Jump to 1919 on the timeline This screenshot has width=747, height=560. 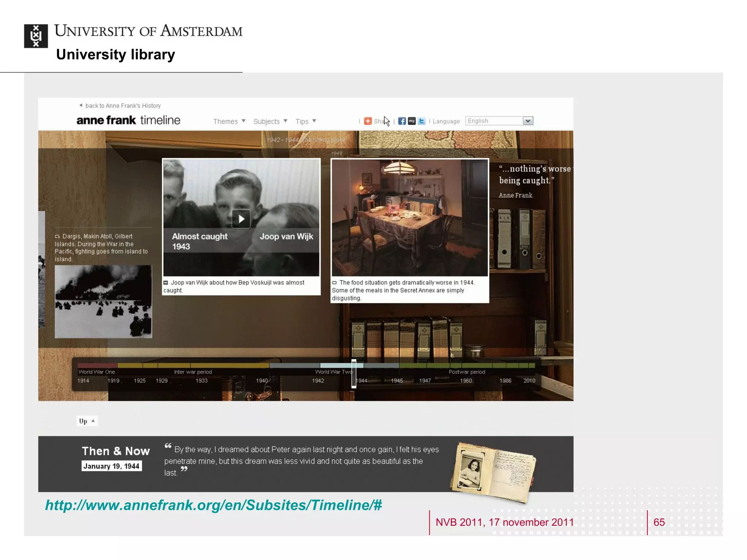tap(113, 381)
